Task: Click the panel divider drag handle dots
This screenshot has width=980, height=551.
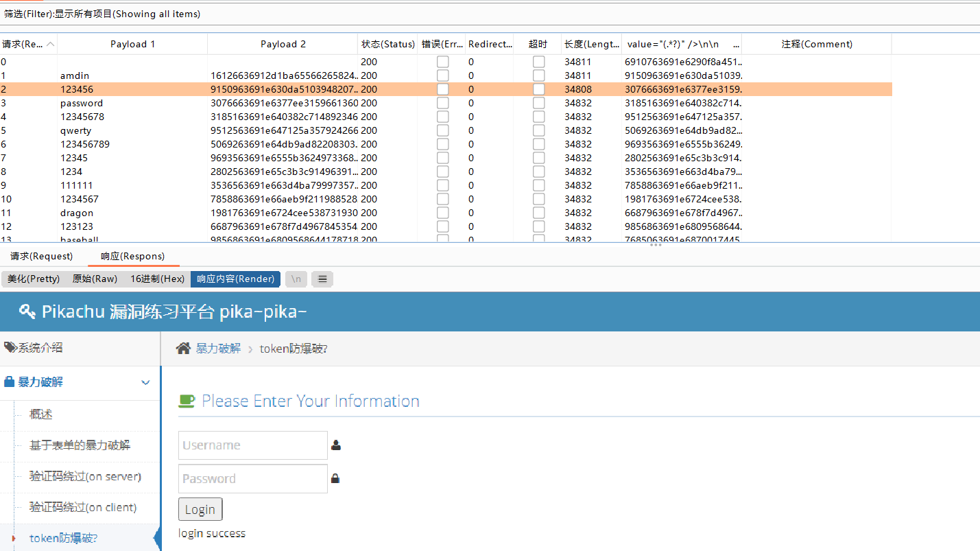Action: (x=656, y=245)
